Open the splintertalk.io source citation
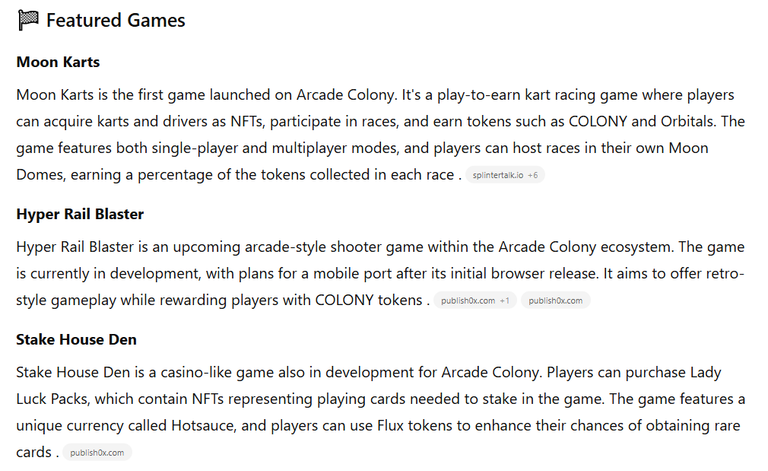768x471 pixels. pyautogui.click(x=498, y=175)
